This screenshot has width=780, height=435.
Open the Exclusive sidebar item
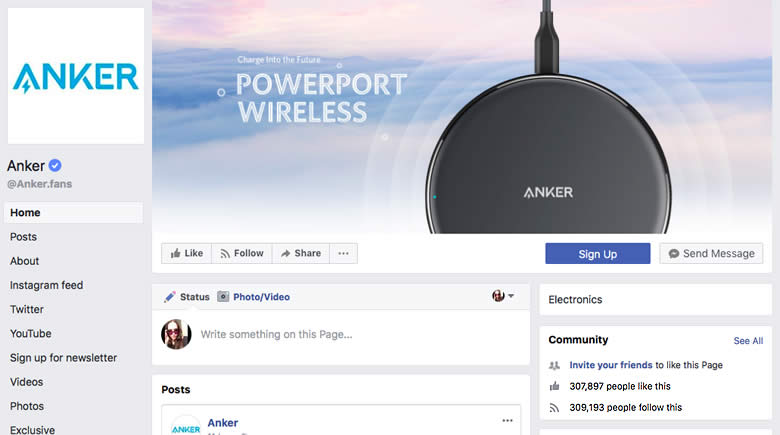32,430
